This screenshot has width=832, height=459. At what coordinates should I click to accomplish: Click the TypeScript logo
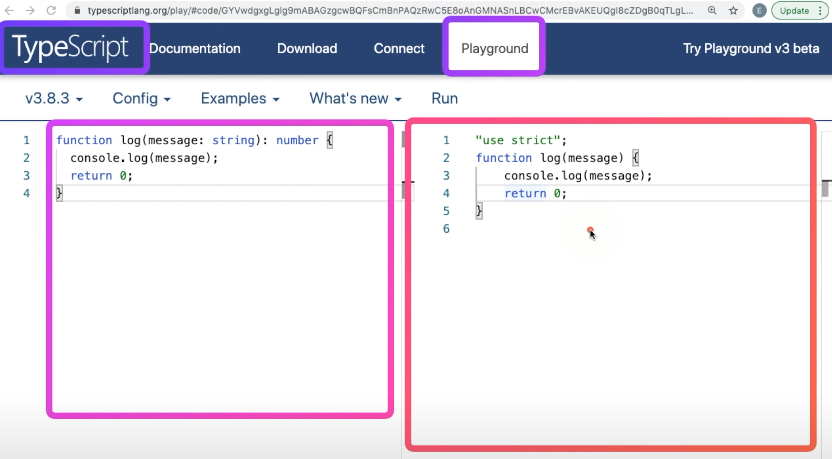[70, 48]
